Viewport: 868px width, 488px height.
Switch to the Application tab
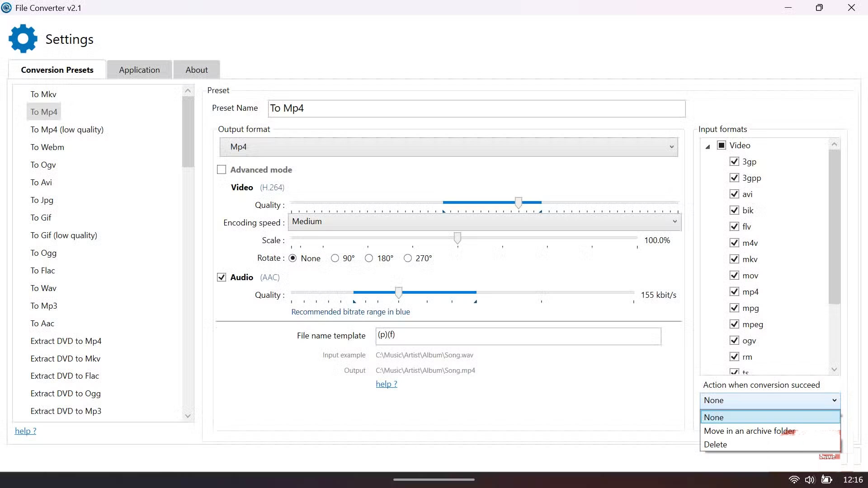139,70
